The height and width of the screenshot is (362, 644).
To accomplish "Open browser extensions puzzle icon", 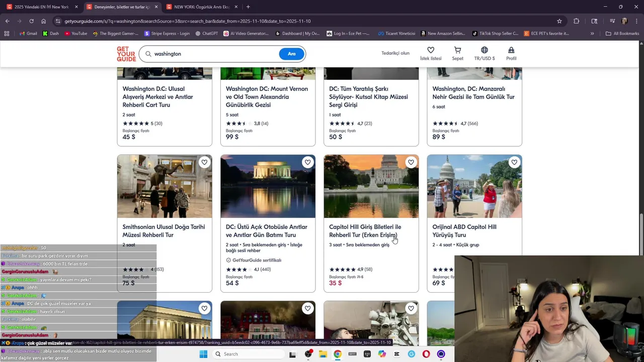I will tap(577, 21).
